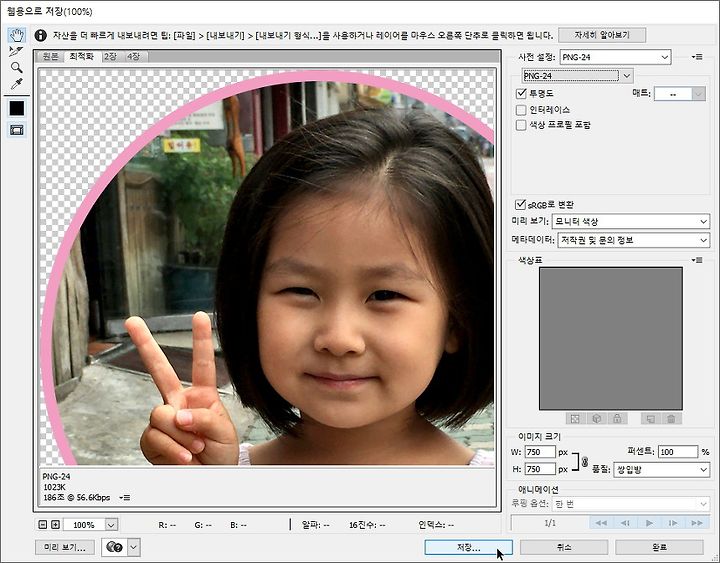720x563 pixels.
Task: Toggle slices visibility icon
Action: pyautogui.click(x=17, y=130)
